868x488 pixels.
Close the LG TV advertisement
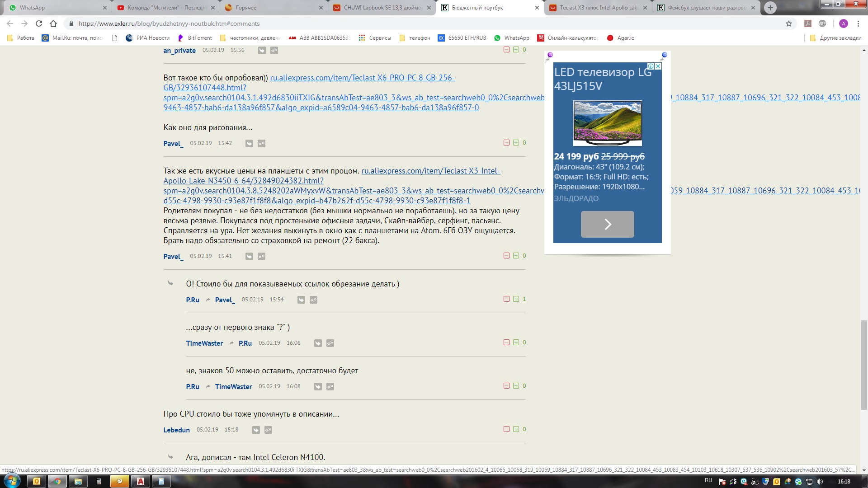pyautogui.click(x=658, y=66)
